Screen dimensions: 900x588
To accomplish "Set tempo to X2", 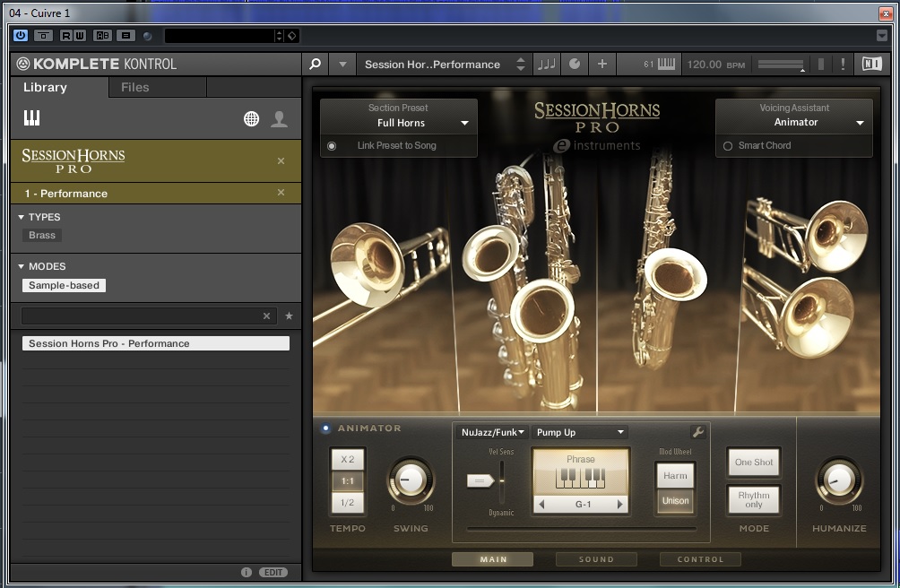I will pyautogui.click(x=348, y=459).
